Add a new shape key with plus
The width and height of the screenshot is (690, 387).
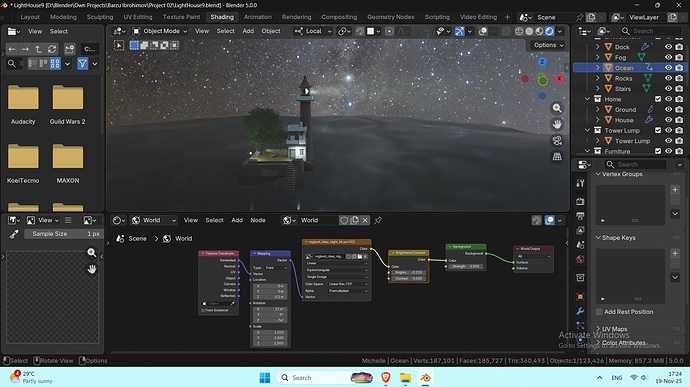click(675, 253)
